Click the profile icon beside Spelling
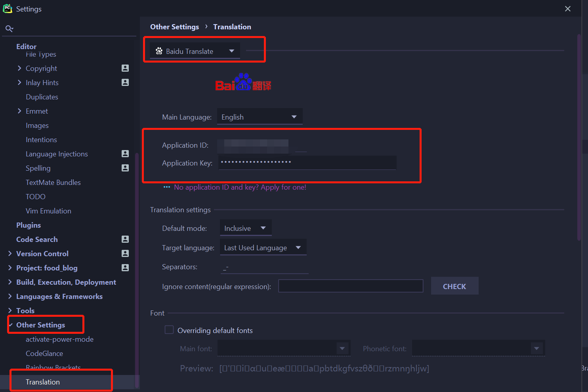588x392 pixels. click(125, 168)
